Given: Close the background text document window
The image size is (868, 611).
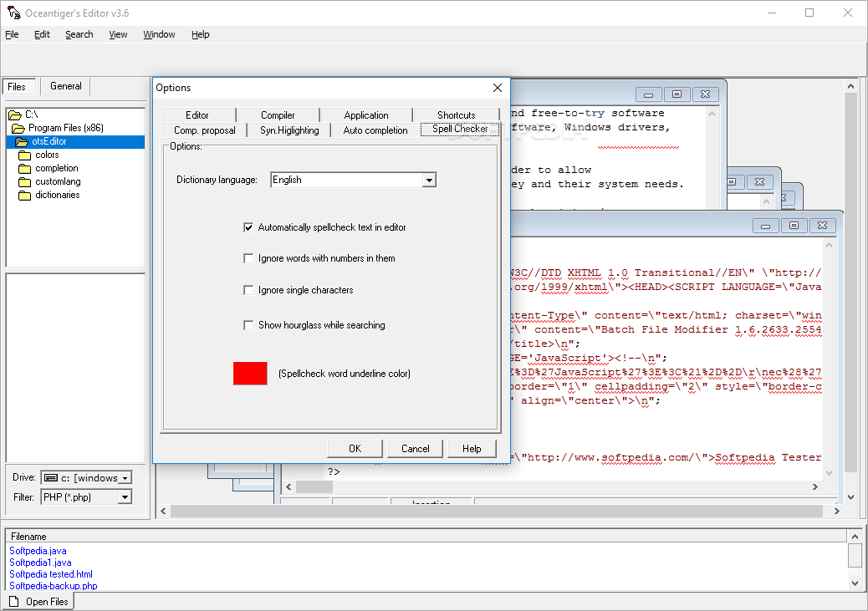Looking at the screenshot, I should point(705,94).
